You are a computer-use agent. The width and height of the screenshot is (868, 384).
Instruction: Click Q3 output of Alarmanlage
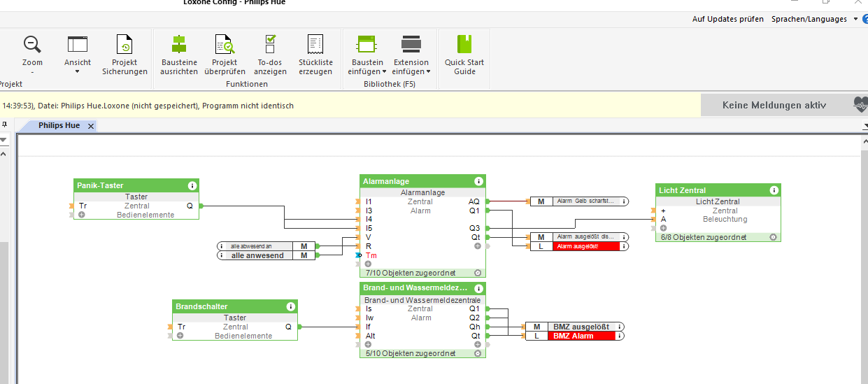(475, 228)
